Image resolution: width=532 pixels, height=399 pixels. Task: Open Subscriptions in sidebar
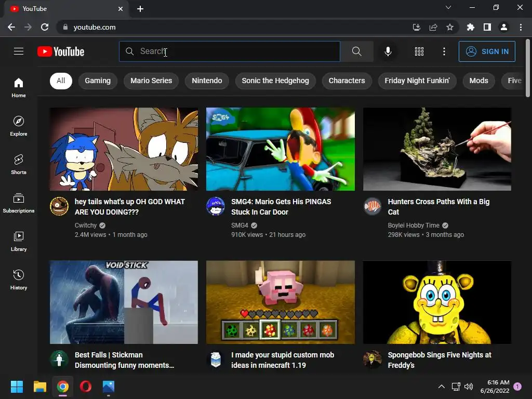19,203
